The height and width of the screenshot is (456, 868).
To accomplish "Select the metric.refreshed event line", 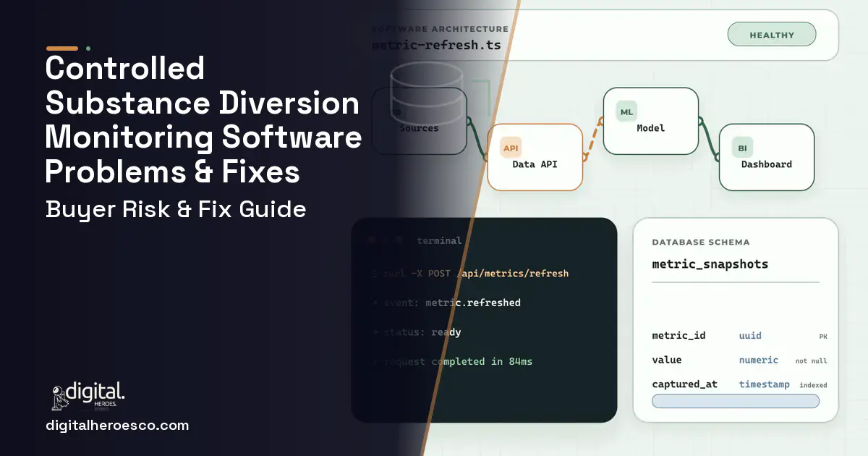I will point(446,303).
